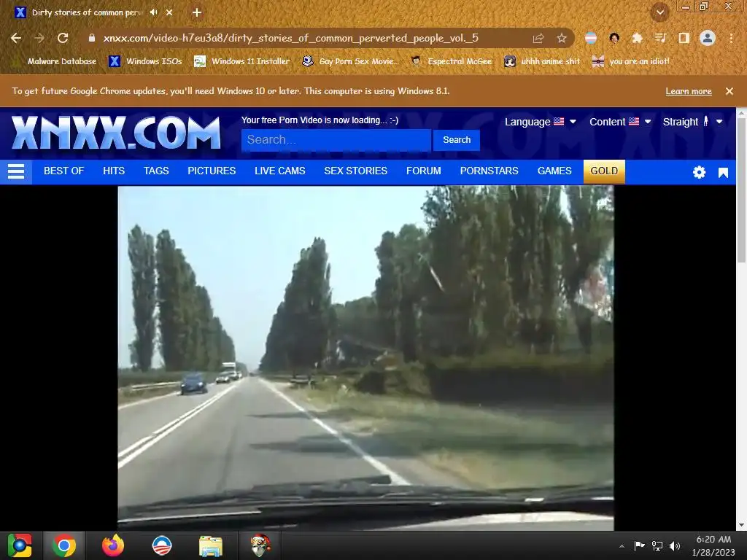The image size is (747, 560).
Task: Open the FORUM menu item
Action: pos(424,171)
